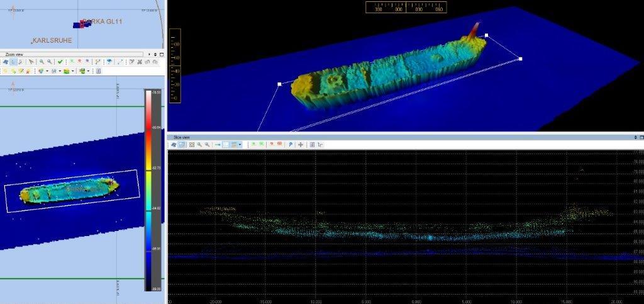Click the GL11 wreck label on the overview map
This screenshot has width=644, height=304.
[x=105, y=21]
